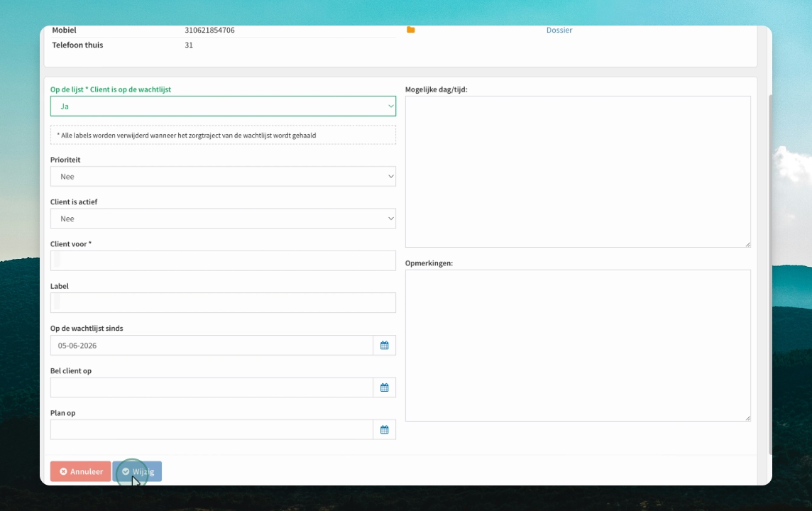Select the mobile number 310621854706

pos(209,30)
